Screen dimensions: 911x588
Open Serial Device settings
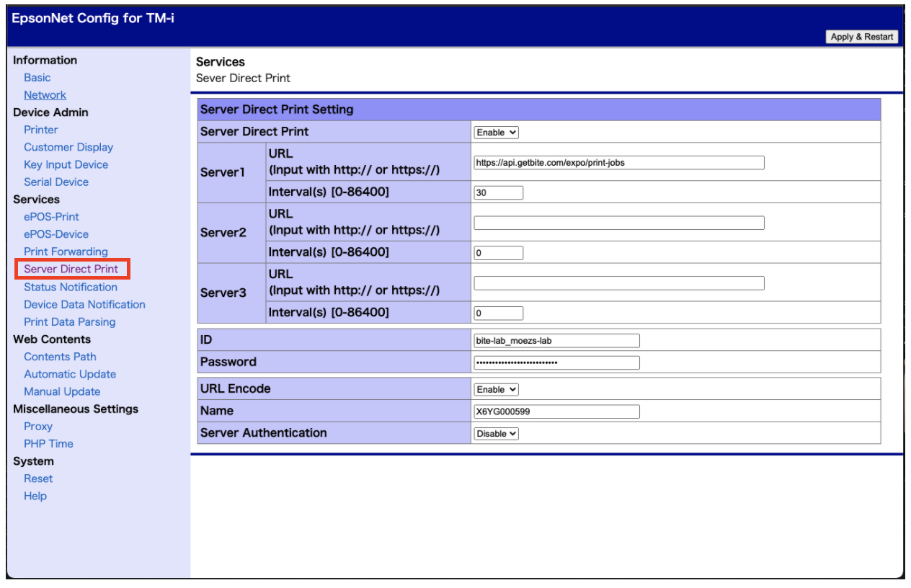tap(56, 182)
